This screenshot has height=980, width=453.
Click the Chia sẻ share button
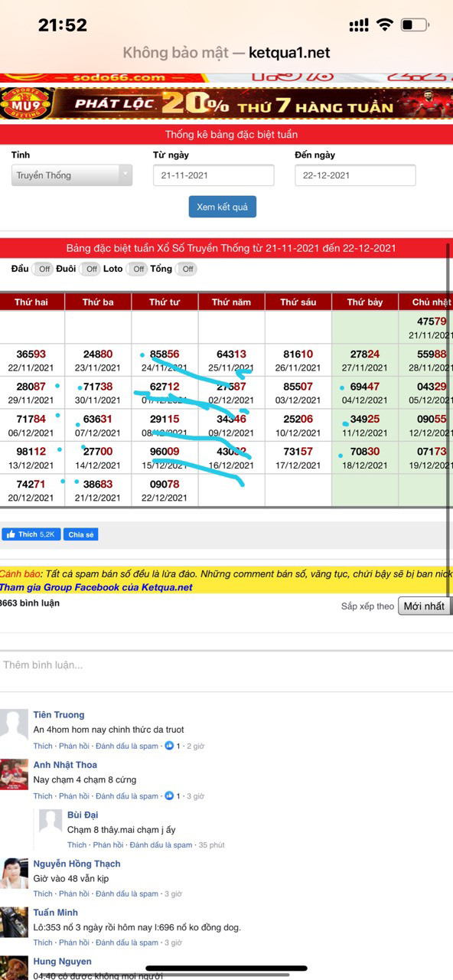[81, 534]
